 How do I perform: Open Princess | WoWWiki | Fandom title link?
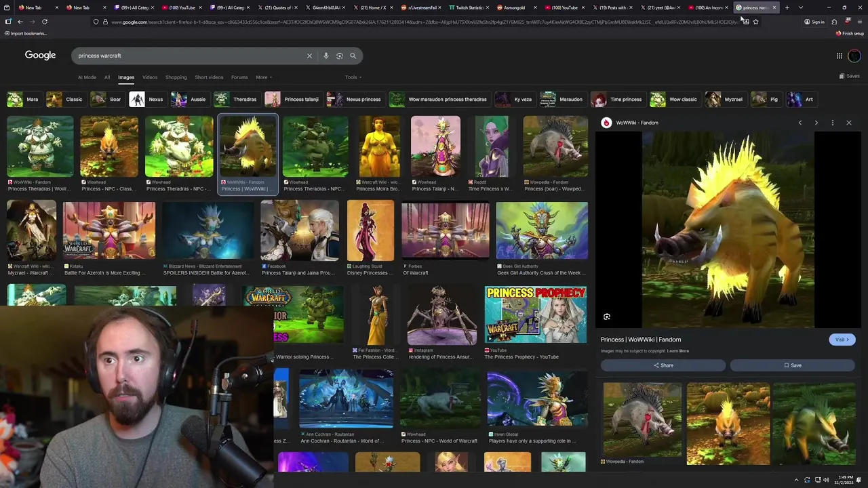[641, 340]
